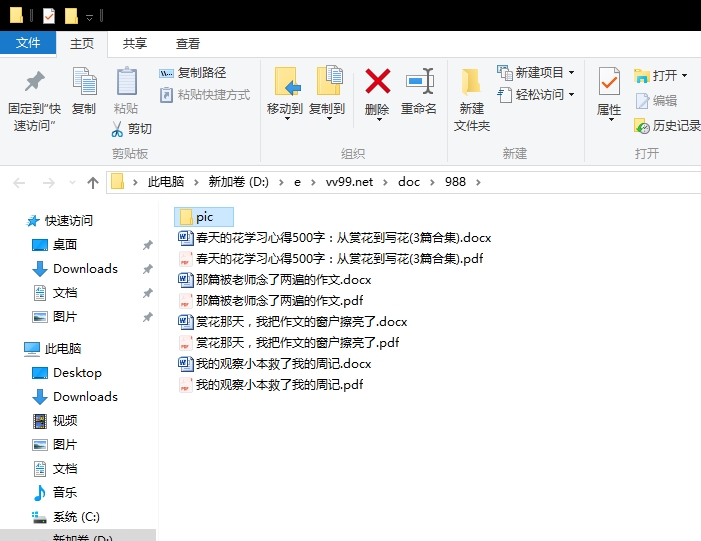
Task: Open recent locations dropdown arrow
Action: [72, 182]
